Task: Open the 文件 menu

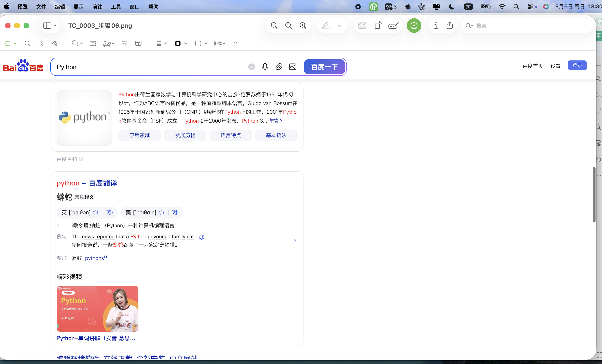Action: click(x=41, y=7)
